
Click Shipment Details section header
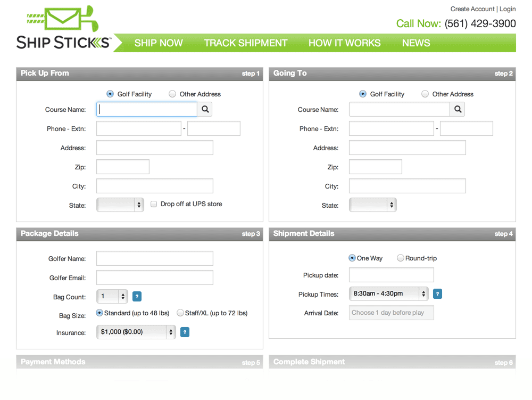point(392,234)
